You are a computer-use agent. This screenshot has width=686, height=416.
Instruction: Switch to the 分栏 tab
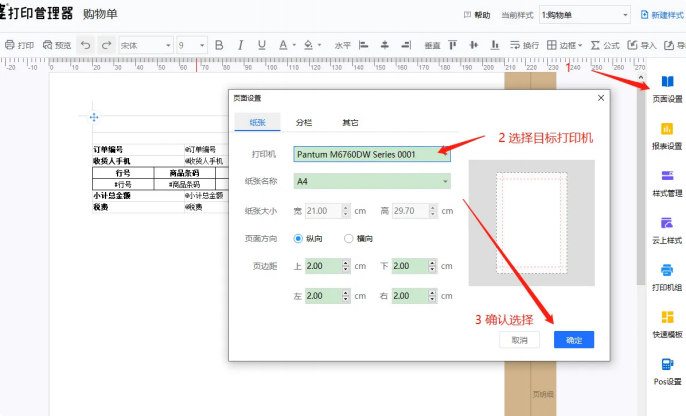pos(303,122)
